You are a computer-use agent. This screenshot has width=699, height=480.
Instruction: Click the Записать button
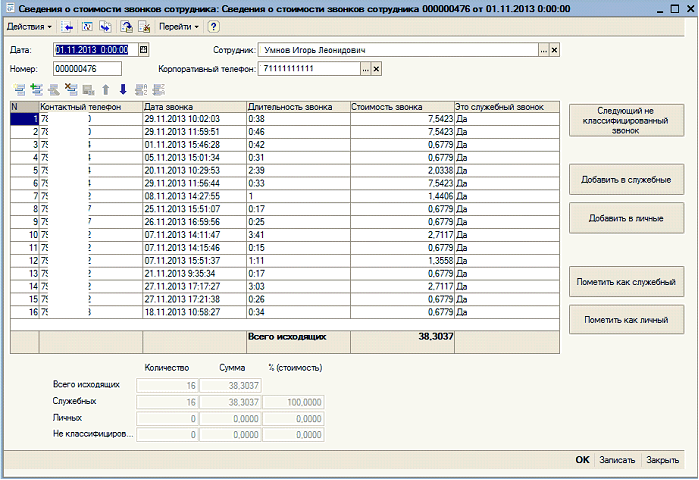pos(617,459)
